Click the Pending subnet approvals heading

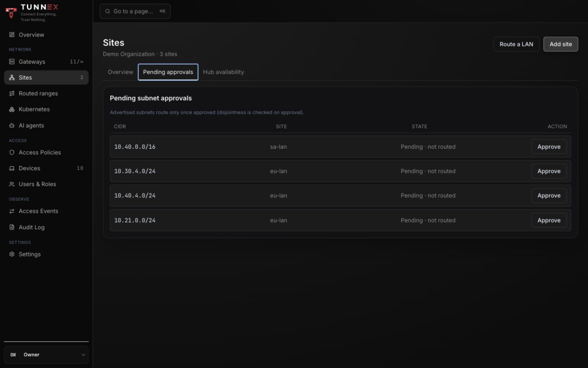pyautogui.click(x=151, y=98)
